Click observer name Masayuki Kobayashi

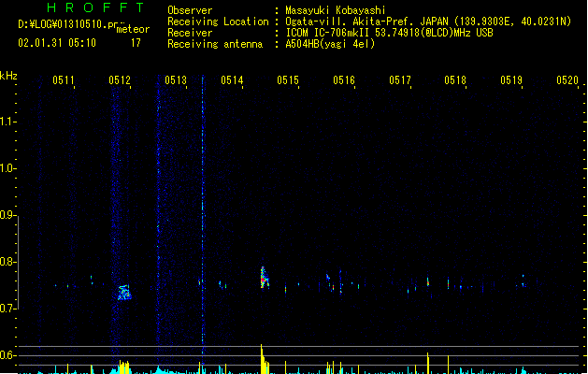[336, 10]
